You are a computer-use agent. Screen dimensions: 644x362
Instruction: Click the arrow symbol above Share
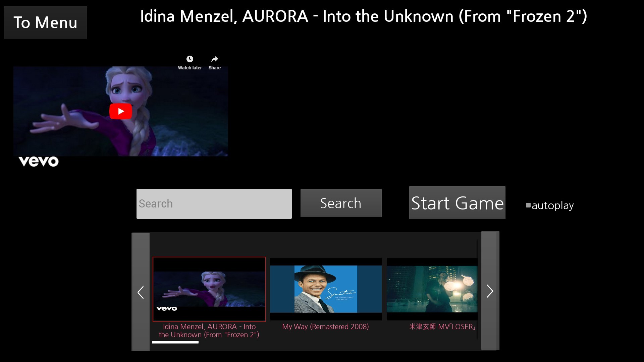point(214,59)
